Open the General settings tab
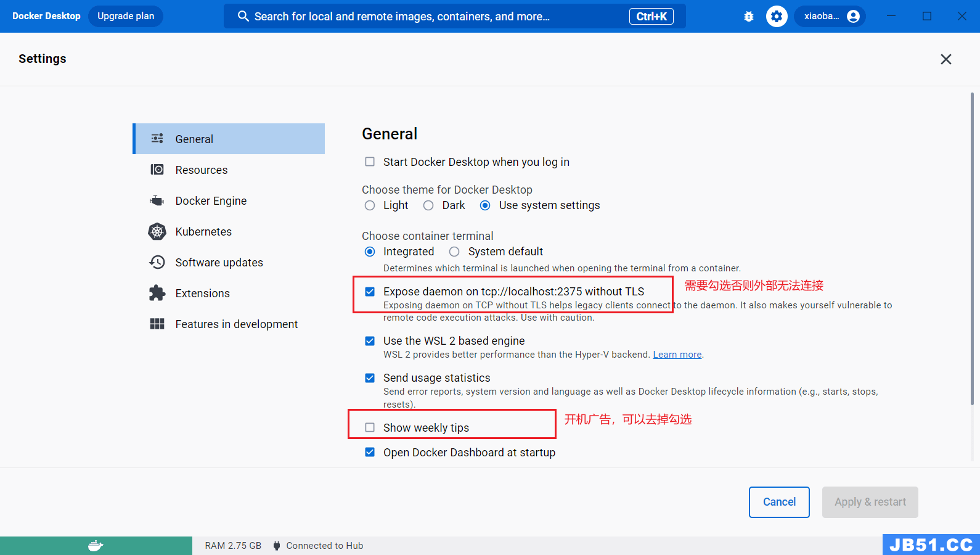 (x=229, y=139)
